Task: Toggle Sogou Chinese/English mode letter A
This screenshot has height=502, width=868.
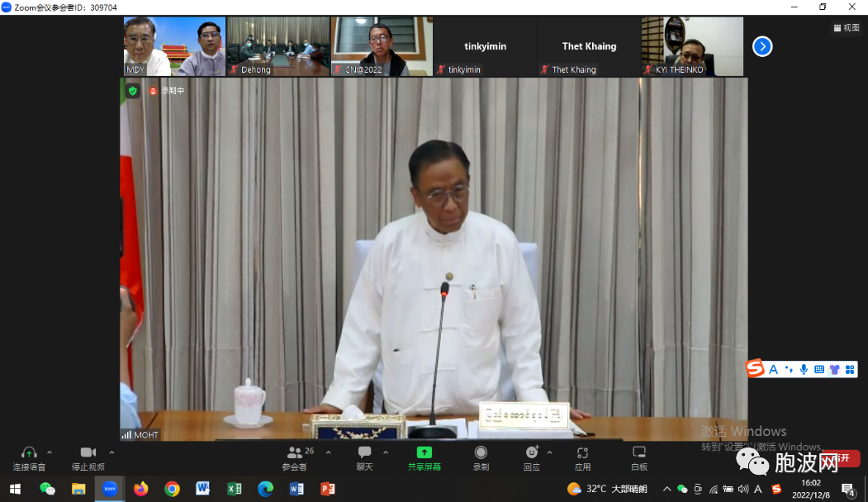Action: click(773, 370)
